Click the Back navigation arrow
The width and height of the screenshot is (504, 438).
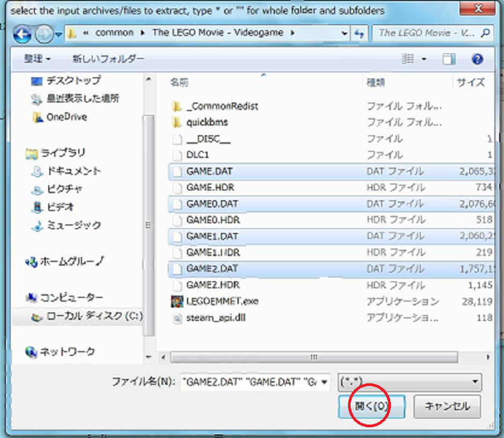pyautogui.click(x=22, y=34)
